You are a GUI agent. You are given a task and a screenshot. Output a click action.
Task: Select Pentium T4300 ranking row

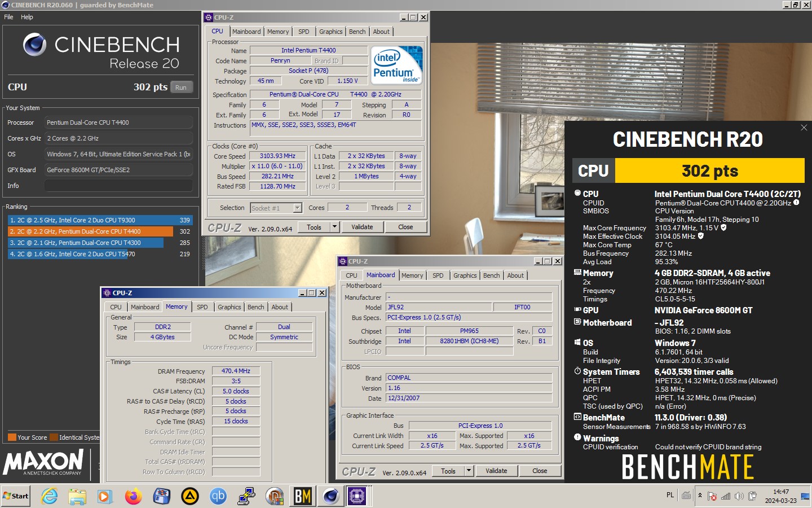click(x=100, y=243)
